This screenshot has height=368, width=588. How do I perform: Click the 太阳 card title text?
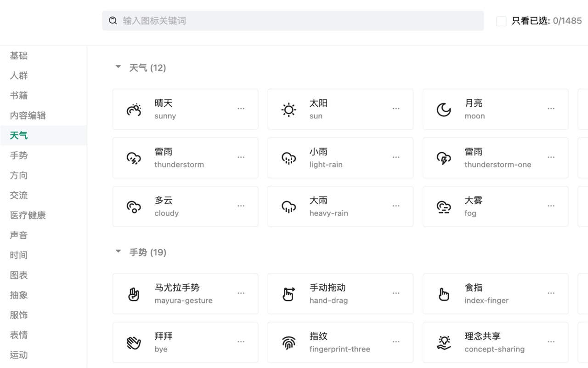(318, 103)
